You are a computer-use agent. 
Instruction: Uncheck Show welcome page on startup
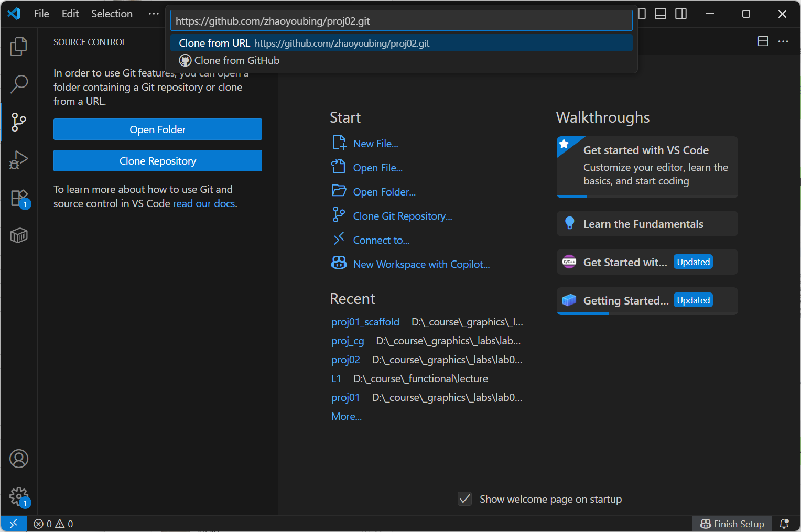(465, 499)
